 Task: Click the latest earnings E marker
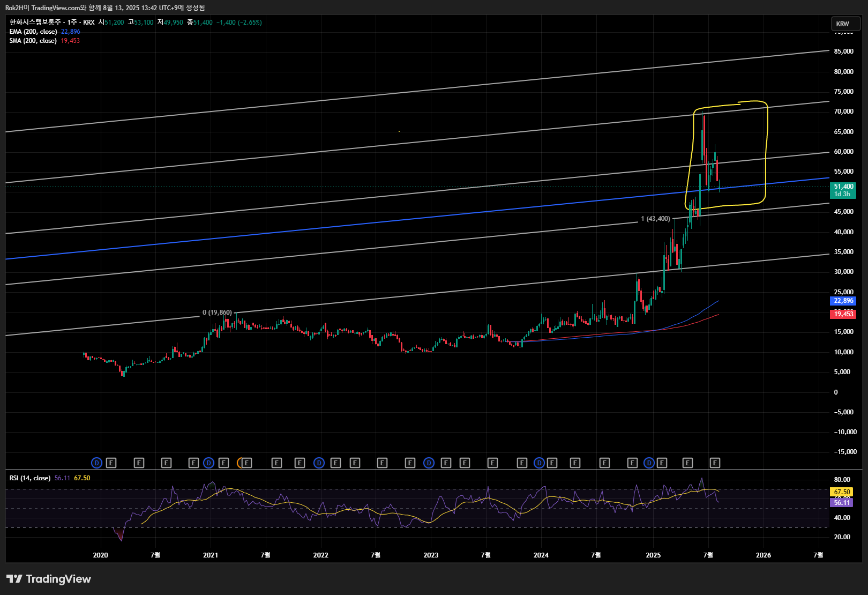coord(715,463)
